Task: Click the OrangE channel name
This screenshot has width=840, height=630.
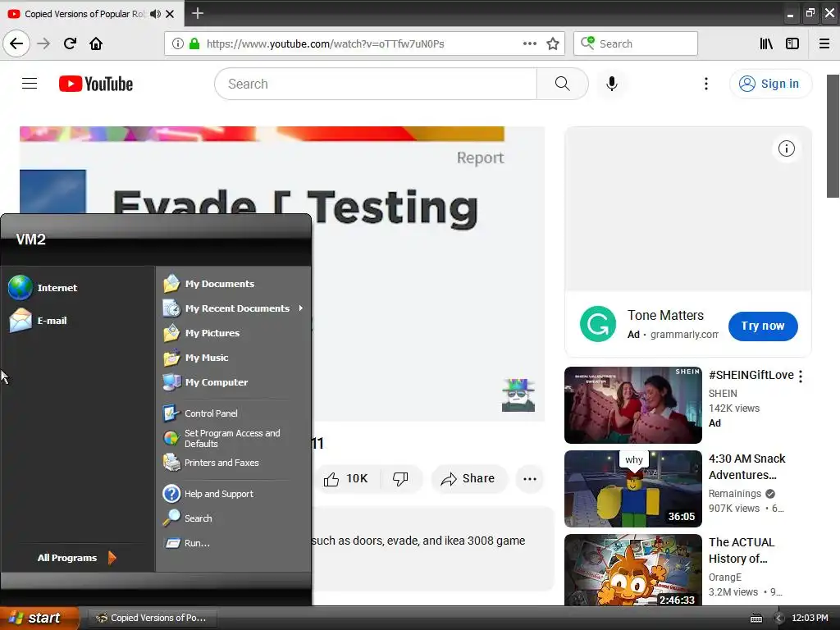Action: pyautogui.click(x=725, y=577)
